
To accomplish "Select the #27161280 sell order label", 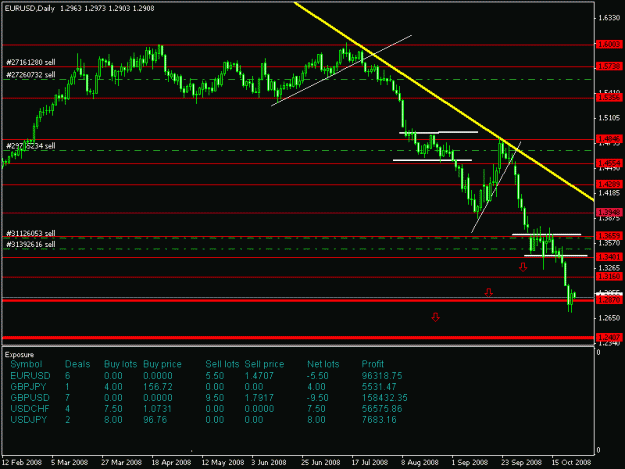I will [x=31, y=62].
